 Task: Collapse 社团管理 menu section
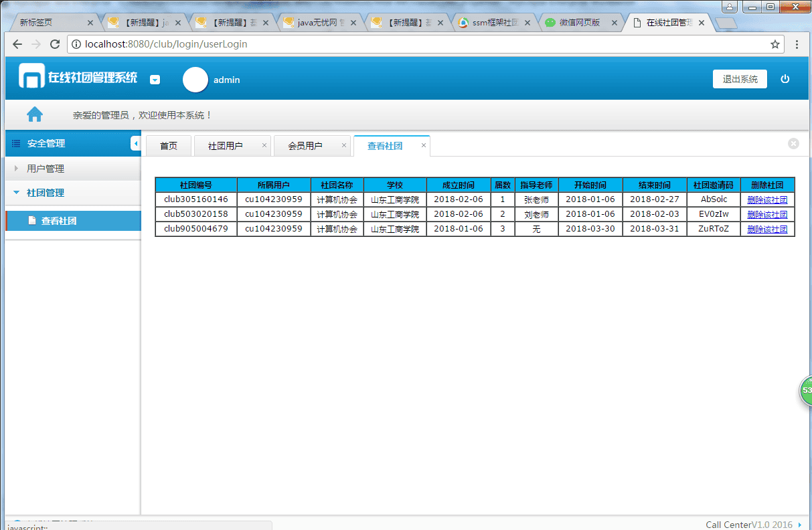(x=73, y=193)
